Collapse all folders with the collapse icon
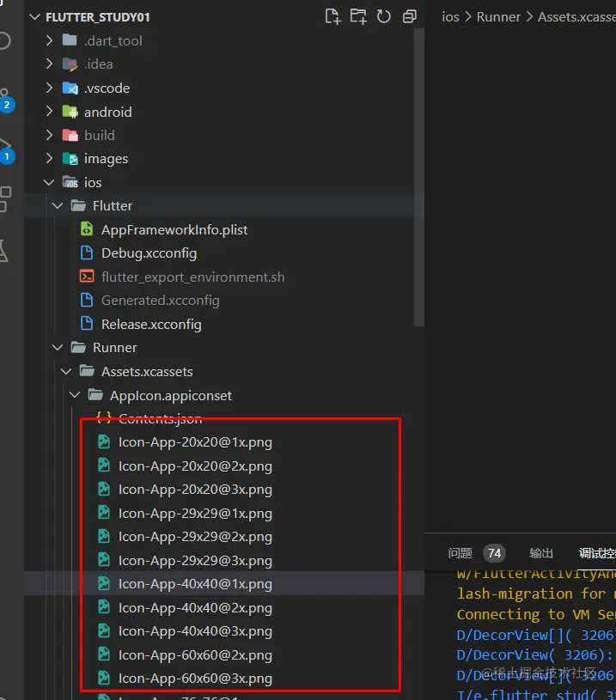This screenshot has height=700, width=616. 409,16
